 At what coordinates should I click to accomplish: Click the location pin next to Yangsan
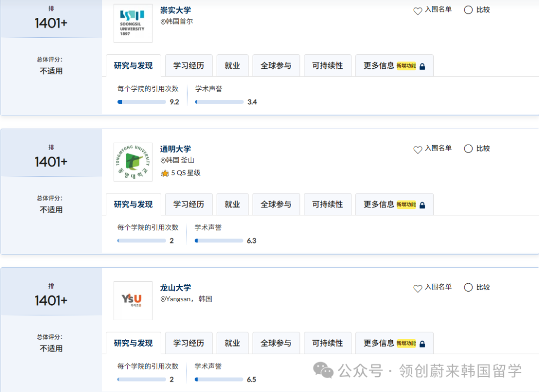tap(163, 299)
